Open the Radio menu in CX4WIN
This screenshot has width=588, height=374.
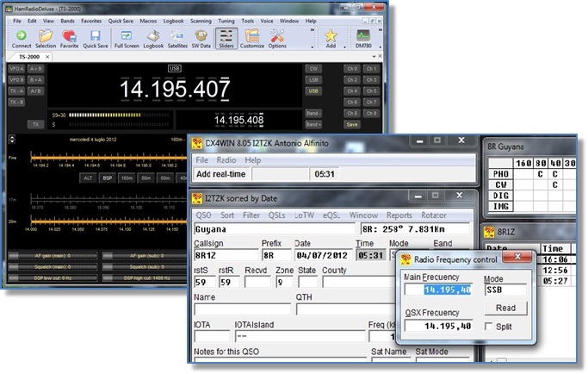226,160
